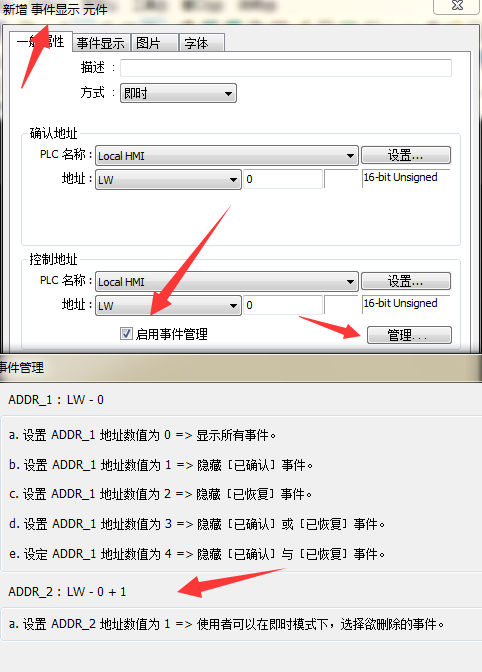Screen dimensions: 482x672
Task: Click the 事件管理 window title bar
Action: click(241, 368)
